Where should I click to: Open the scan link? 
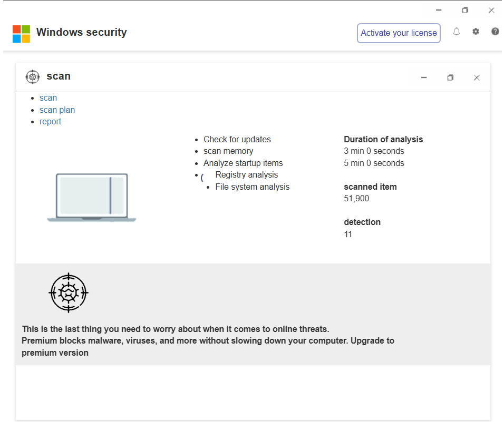point(48,98)
